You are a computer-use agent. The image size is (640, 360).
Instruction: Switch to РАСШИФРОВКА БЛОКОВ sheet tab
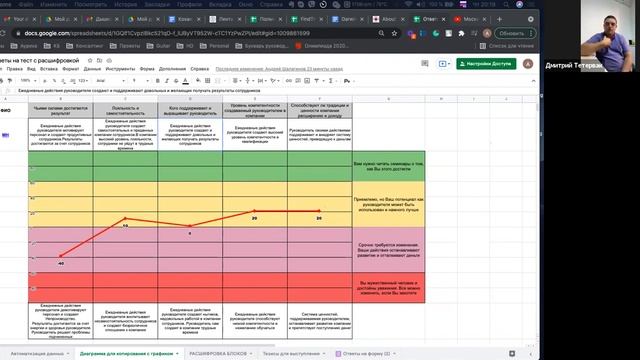[x=220, y=353]
